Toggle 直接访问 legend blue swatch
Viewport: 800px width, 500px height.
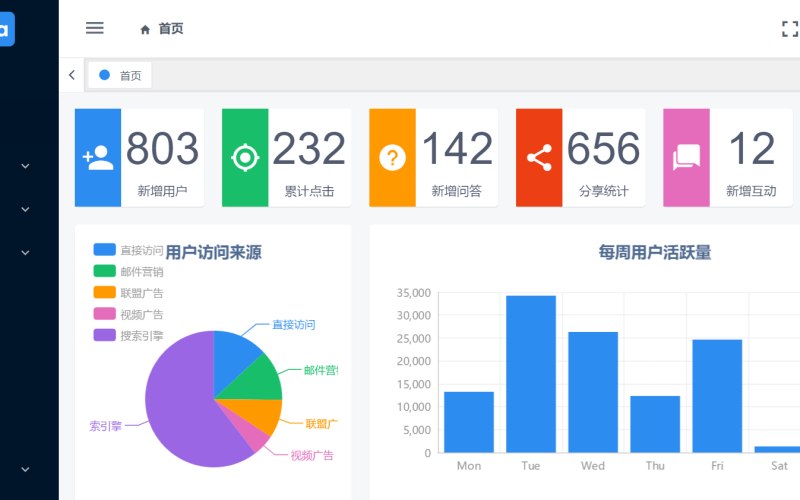105,249
